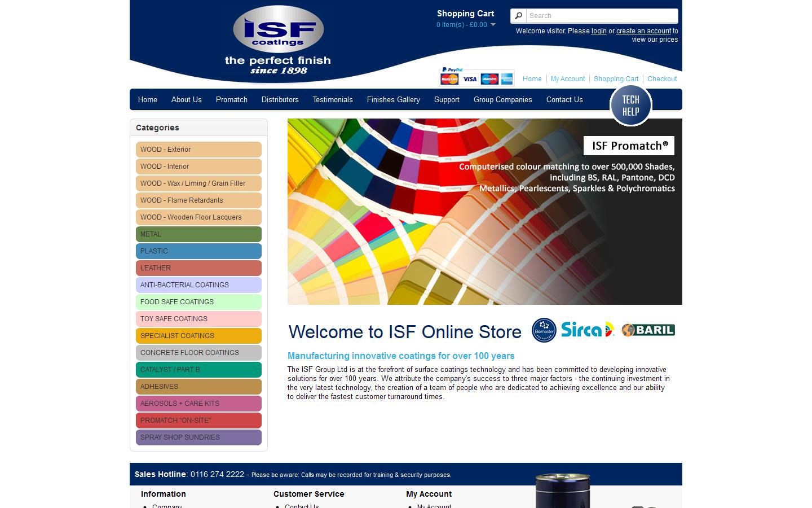
Task: Open the cart items total summary
Action: pos(461,25)
